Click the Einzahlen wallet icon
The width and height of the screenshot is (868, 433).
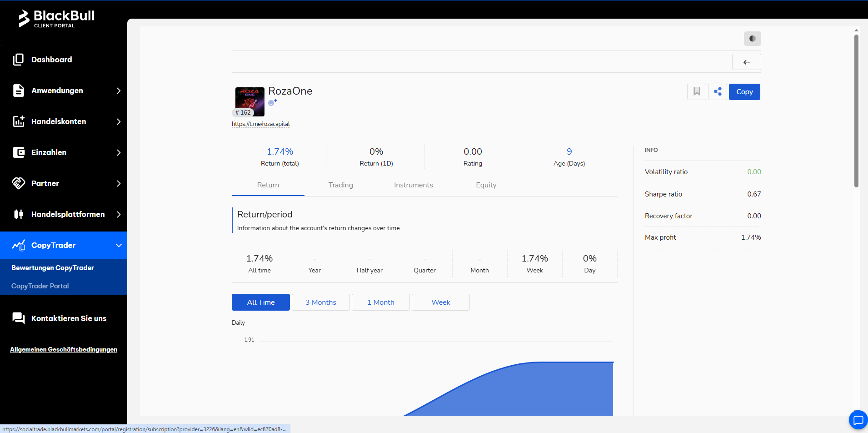click(19, 152)
